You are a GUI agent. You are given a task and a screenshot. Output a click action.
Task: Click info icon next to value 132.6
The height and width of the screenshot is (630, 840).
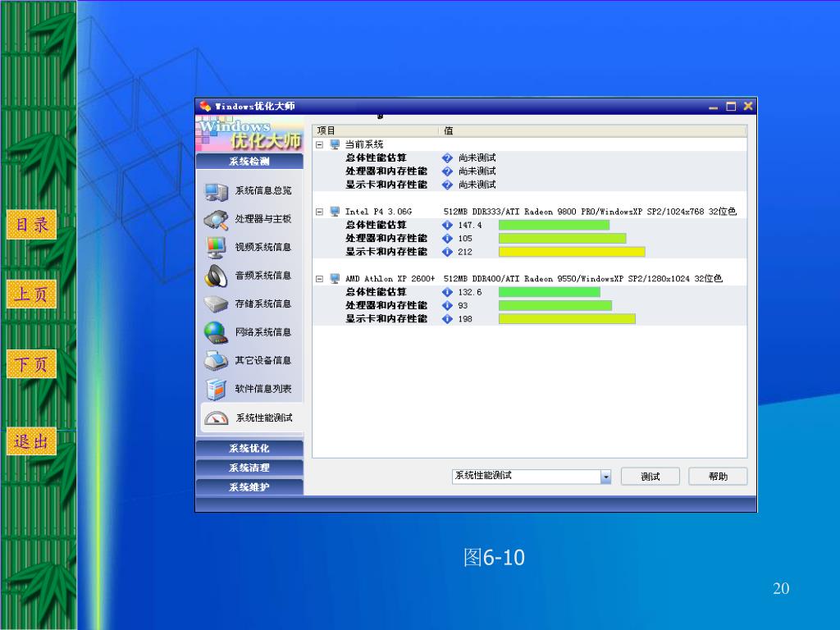447,292
